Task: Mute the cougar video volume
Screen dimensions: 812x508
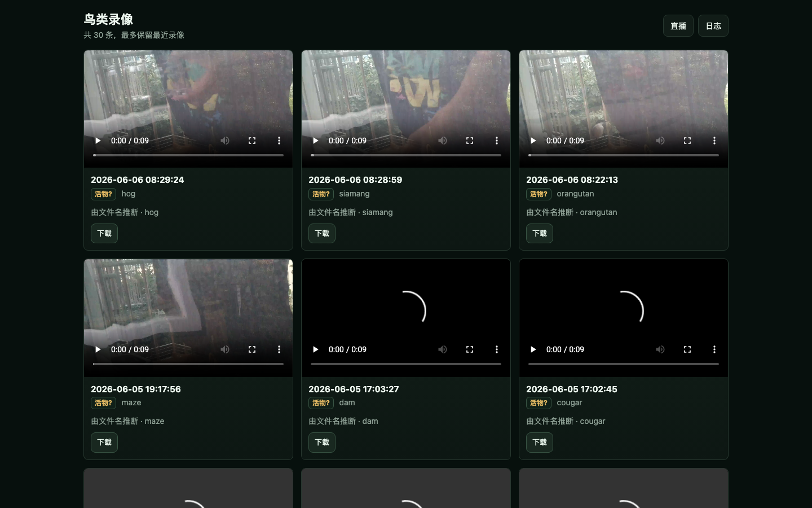Action: (660, 349)
